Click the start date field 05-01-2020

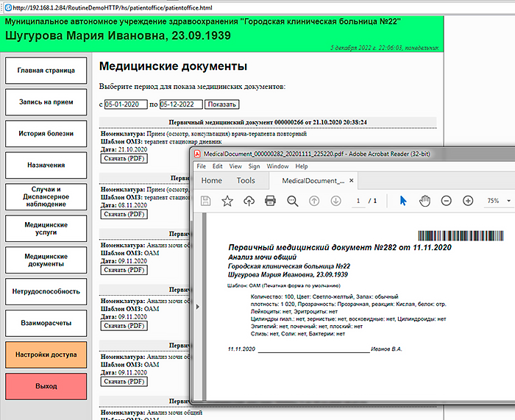coord(126,104)
